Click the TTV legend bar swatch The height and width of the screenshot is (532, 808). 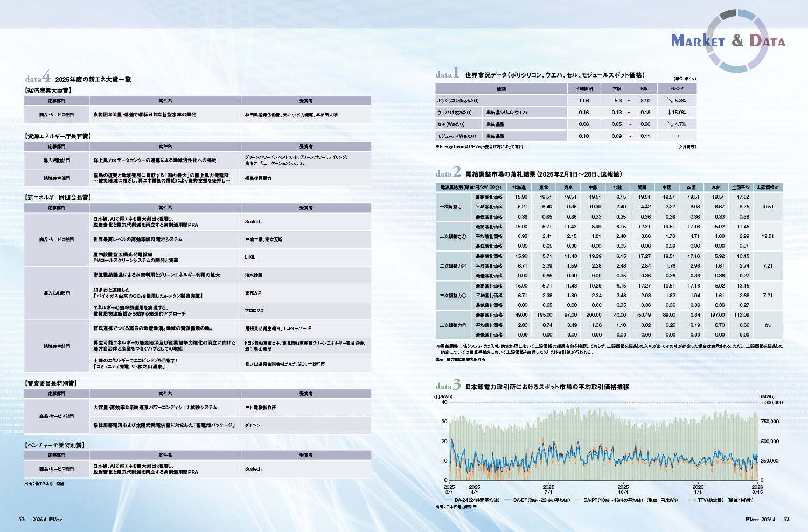692,500
